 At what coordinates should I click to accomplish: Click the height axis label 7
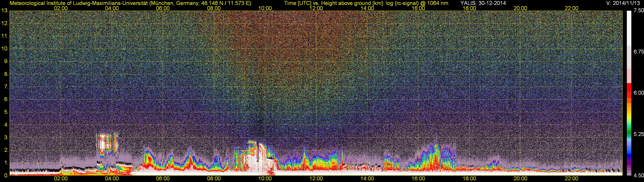pos(6,87)
